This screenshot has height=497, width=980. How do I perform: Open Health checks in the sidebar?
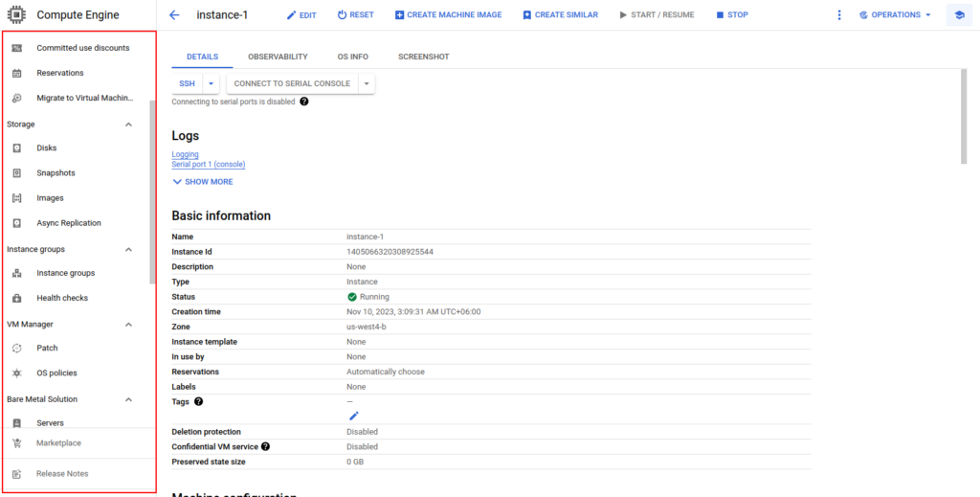pos(62,298)
